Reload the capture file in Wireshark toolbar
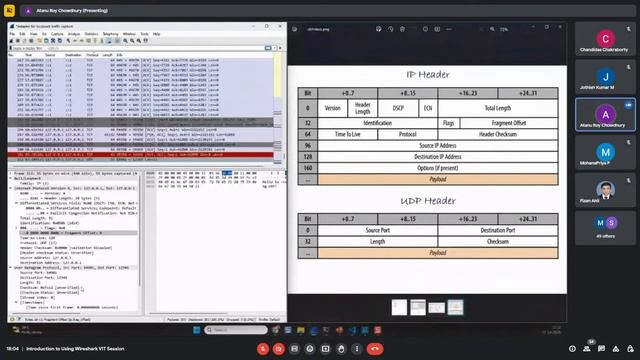The image size is (640, 360). point(60,41)
